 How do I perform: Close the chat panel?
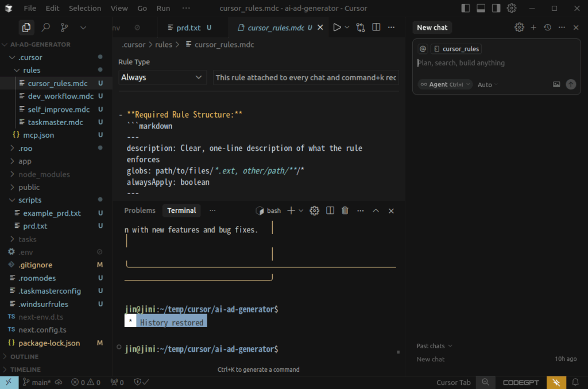click(x=576, y=28)
